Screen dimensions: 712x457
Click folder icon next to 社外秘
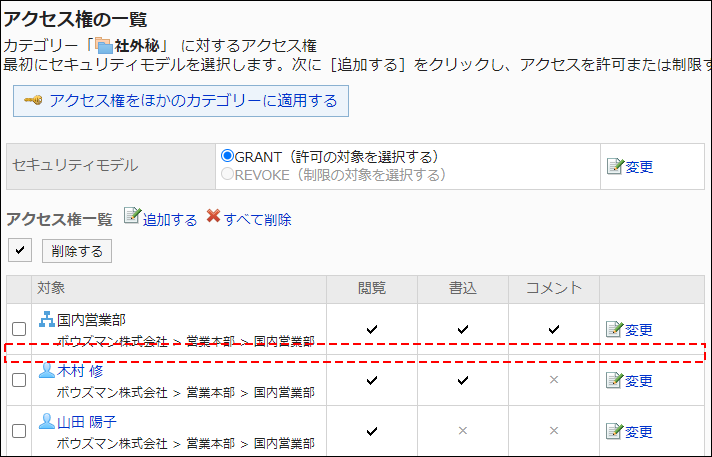104,46
